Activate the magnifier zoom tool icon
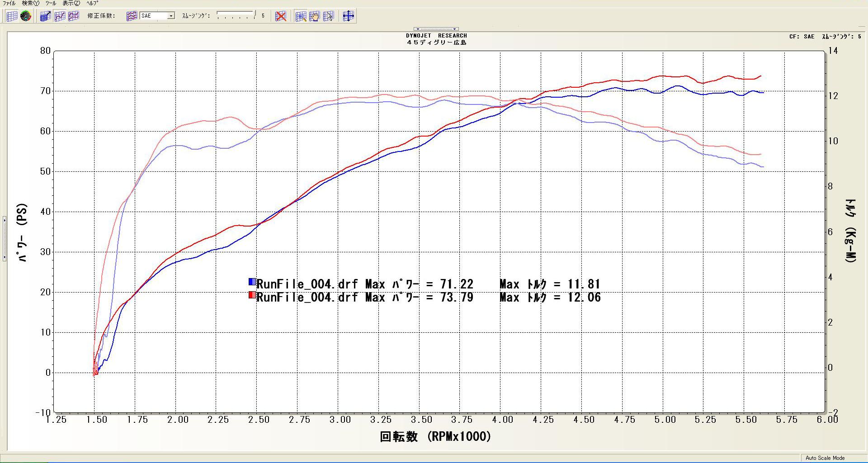Viewport: 868px width, 463px height. click(x=301, y=16)
